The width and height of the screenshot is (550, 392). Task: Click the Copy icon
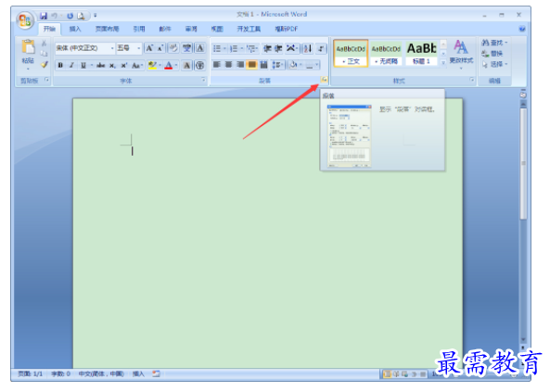[x=45, y=54]
